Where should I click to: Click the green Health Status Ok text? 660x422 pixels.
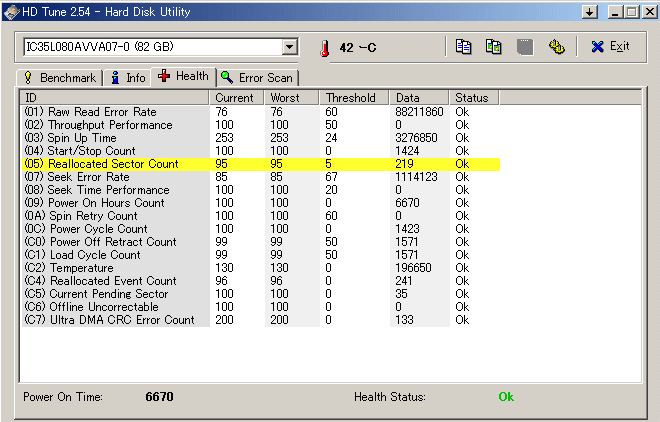(x=506, y=397)
